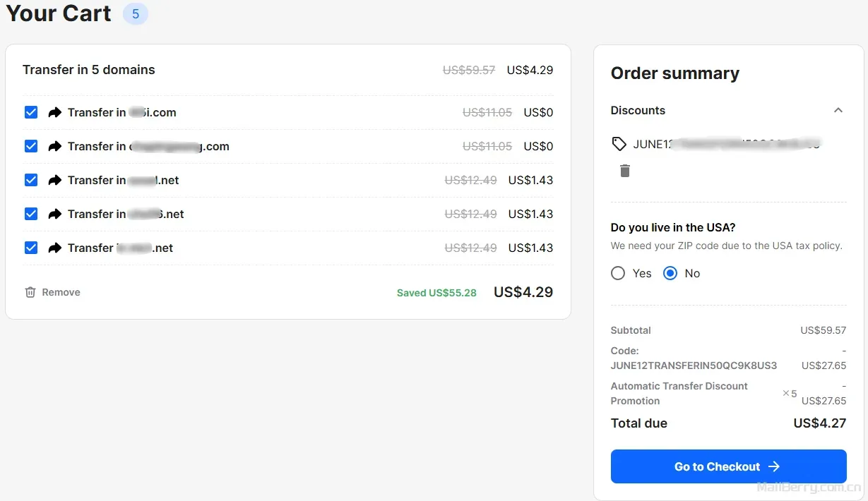Uncheck the last .net domain transfer checkbox
The width and height of the screenshot is (868, 501).
(x=31, y=248)
